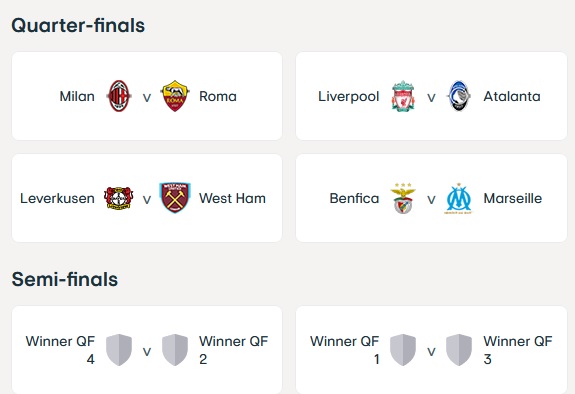Click the Bayer Leverkusen crest

[x=118, y=198]
